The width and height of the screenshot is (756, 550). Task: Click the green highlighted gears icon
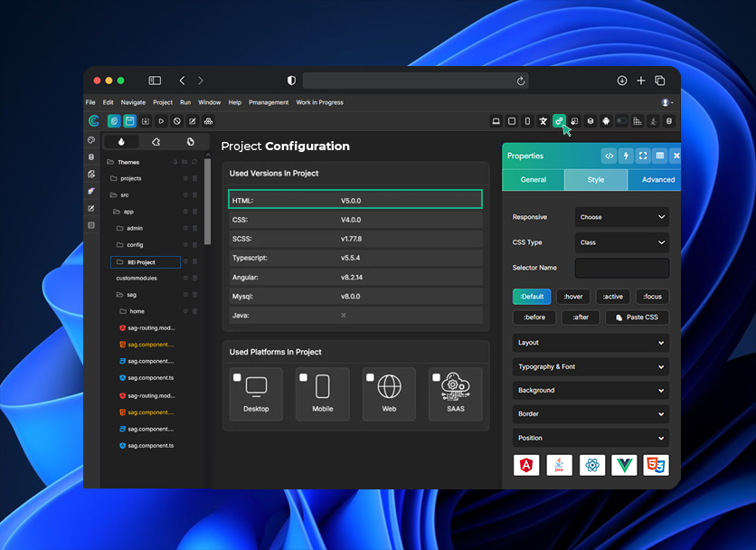[559, 121]
